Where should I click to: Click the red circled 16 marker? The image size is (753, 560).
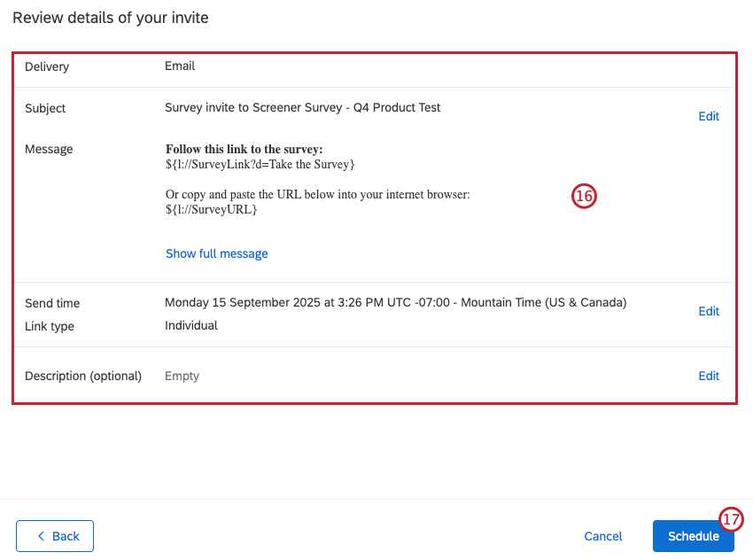(584, 198)
